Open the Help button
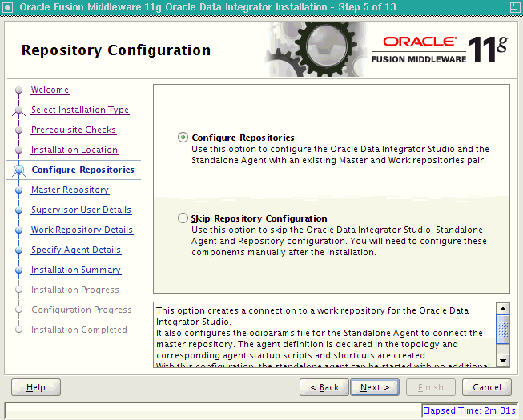This screenshot has height=420, width=523. [x=36, y=387]
